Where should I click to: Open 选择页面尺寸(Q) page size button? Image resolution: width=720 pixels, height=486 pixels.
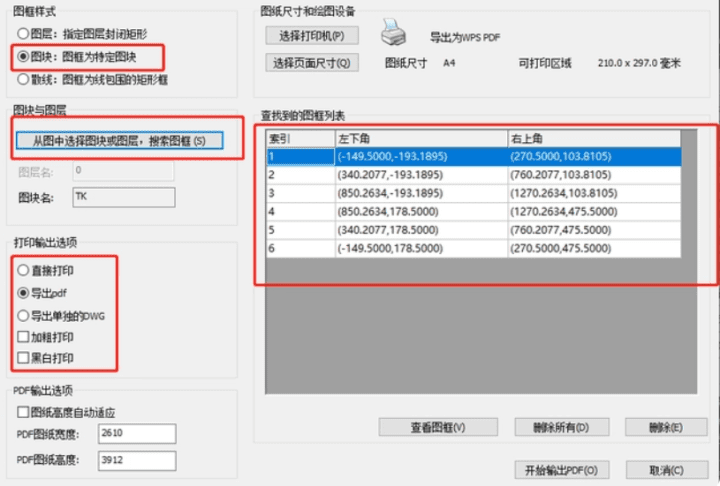click(312, 63)
